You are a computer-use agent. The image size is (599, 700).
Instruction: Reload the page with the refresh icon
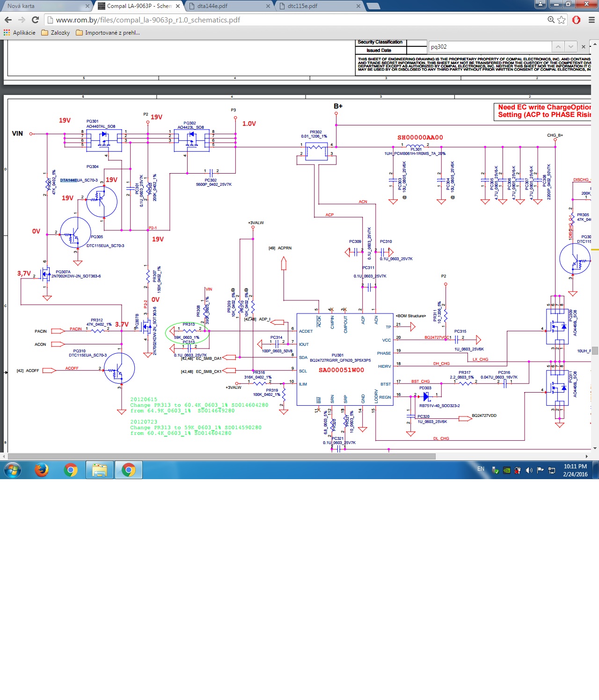click(35, 20)
